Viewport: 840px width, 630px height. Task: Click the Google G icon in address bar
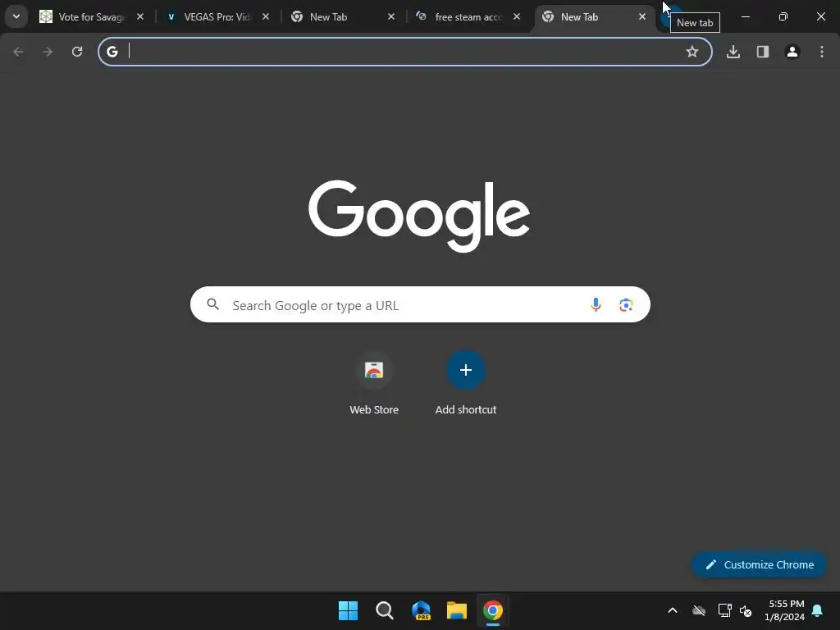click(x=112, y=52)
